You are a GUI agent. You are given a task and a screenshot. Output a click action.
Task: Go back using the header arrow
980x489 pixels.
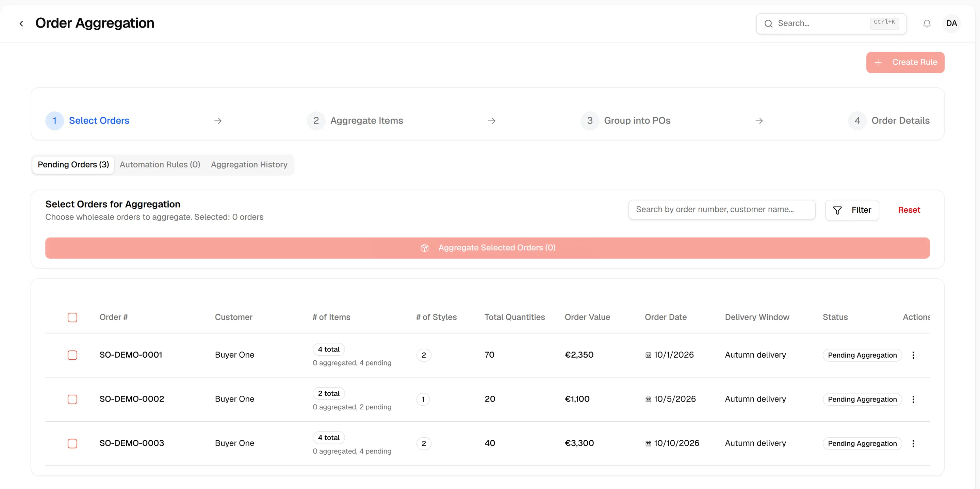point(21,23)
